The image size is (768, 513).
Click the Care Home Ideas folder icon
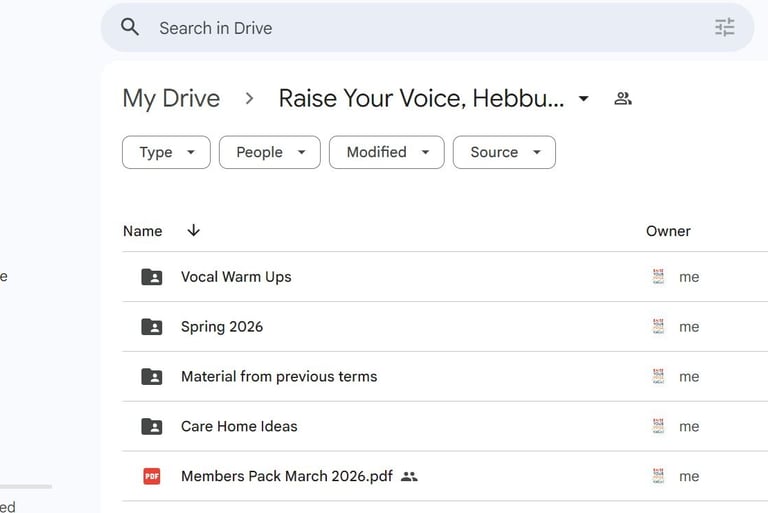click(152, 426)
